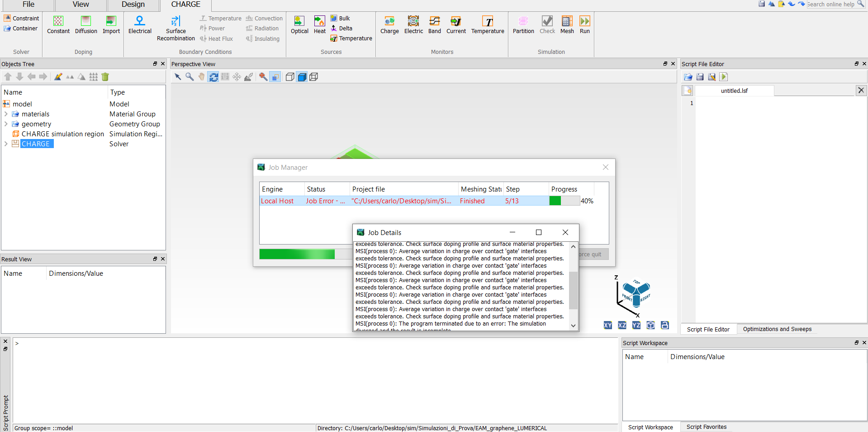
Task: Click the Mesh simulation button
Action: tap(567, 24)
